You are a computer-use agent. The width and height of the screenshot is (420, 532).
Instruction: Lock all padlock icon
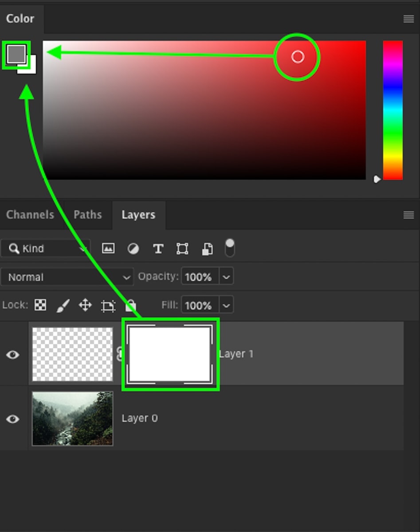click(x=130, y=305)
